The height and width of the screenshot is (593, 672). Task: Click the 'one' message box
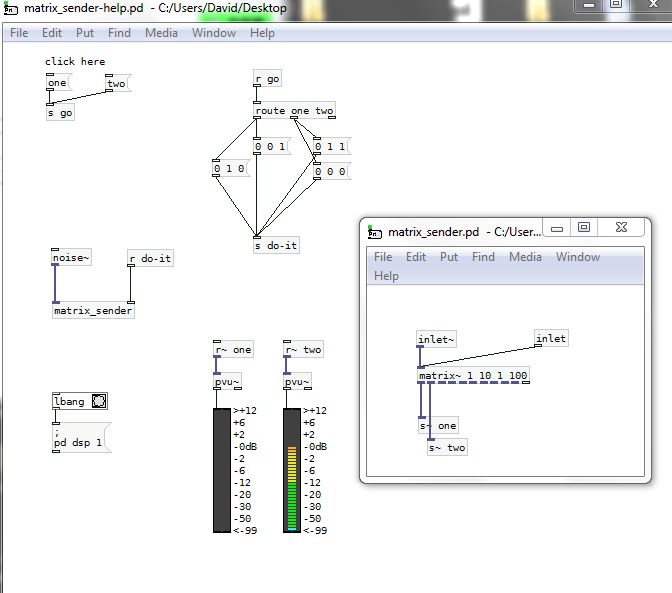click(x=58, y=83)
